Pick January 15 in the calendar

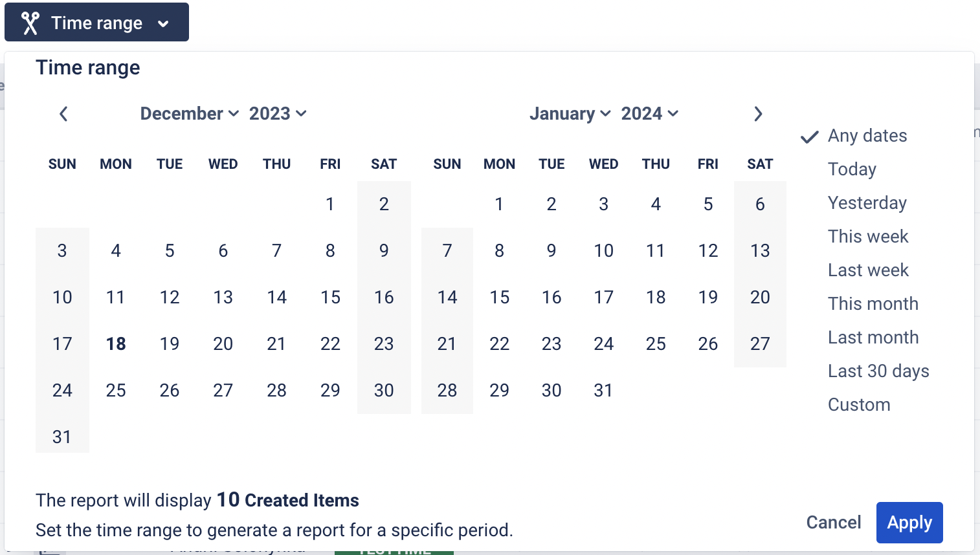[499, 298]
